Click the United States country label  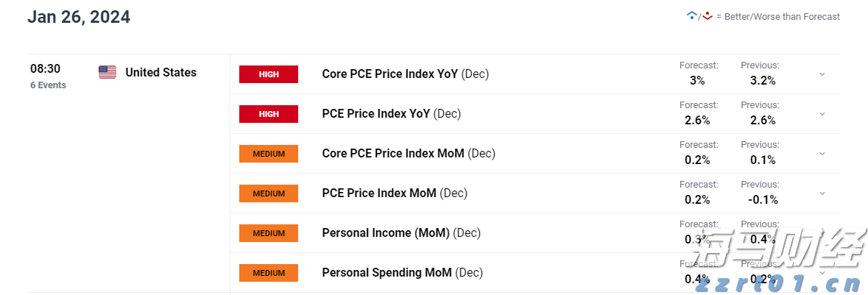pyautogui.click(x=160, y=72)
